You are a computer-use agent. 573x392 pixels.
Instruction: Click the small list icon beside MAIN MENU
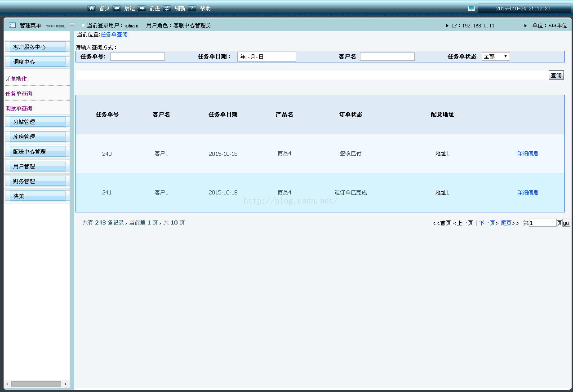click(72, 25)
